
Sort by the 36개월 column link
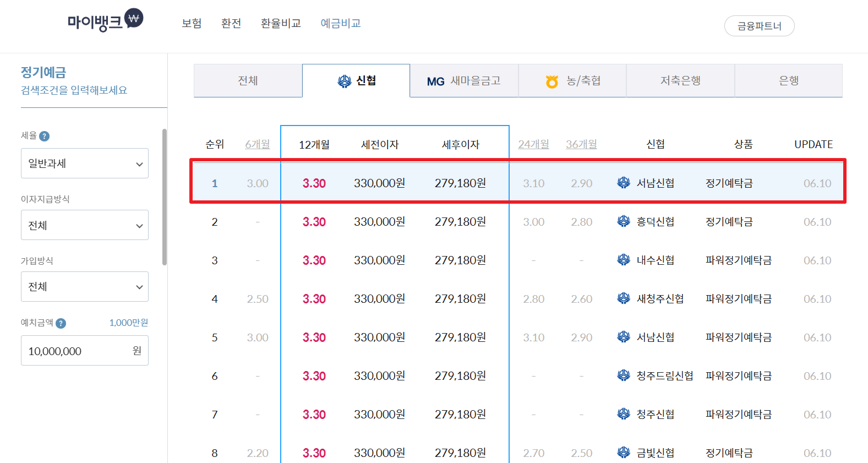point(582,144)
